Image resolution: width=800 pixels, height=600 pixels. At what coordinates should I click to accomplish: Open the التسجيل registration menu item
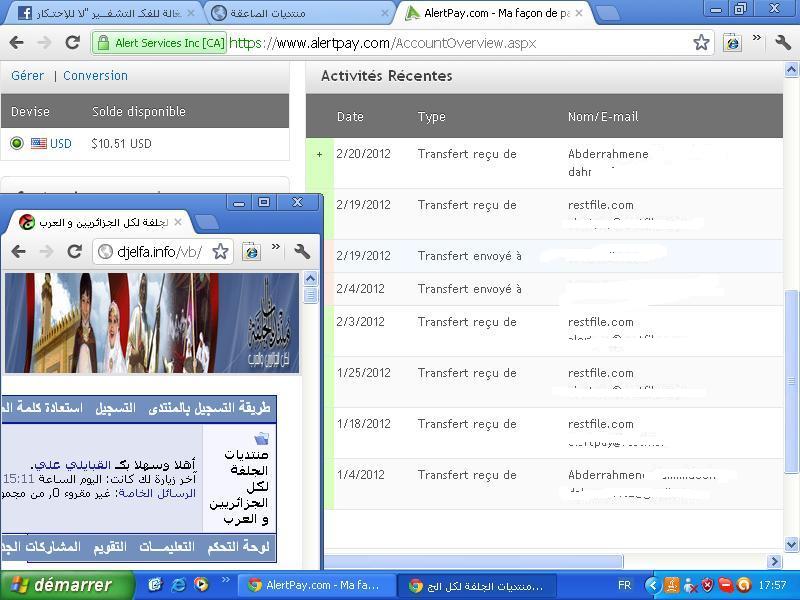pos(115,408)
